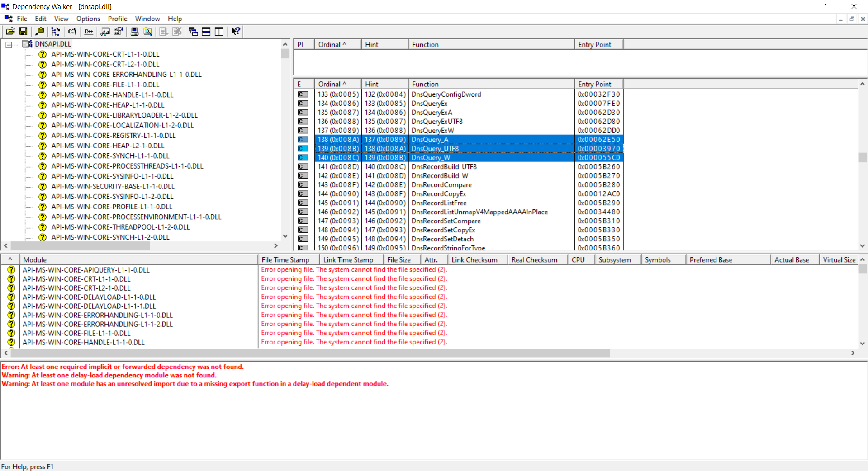Click the Dependency Walker document icon beside the File menu

(x=8, y=19)
